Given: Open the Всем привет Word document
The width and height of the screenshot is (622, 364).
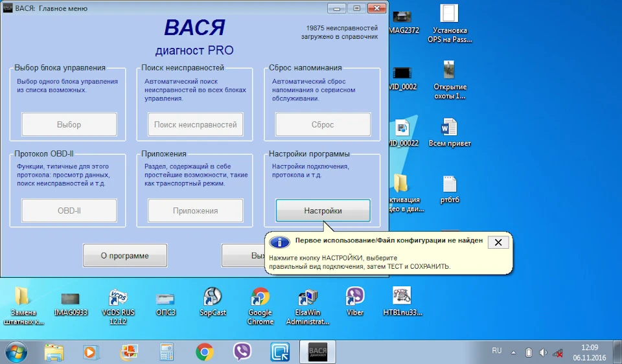Looking at the screenshot, I should coord(450,133).
